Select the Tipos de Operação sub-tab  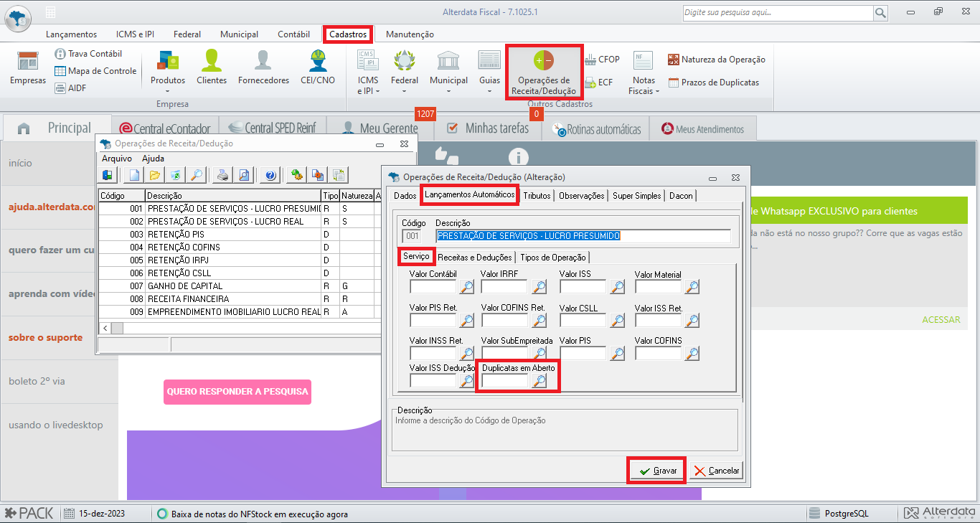click(553, 257)
